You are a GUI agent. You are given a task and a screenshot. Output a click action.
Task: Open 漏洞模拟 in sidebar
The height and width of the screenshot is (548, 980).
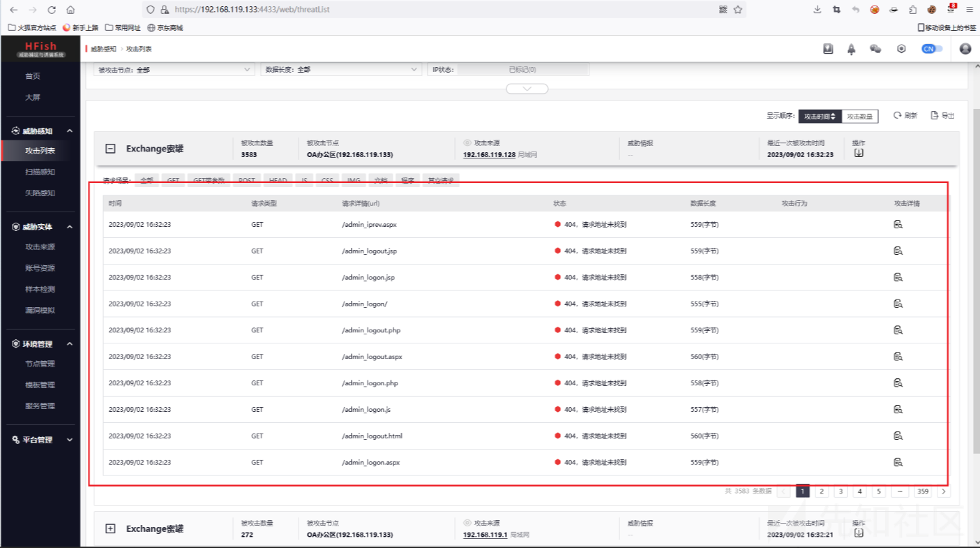pos(40,310)
